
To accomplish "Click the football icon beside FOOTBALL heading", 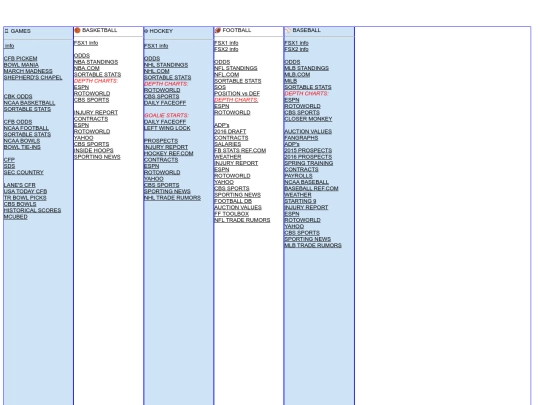I will pyautogui.click(x=218, y=30).
